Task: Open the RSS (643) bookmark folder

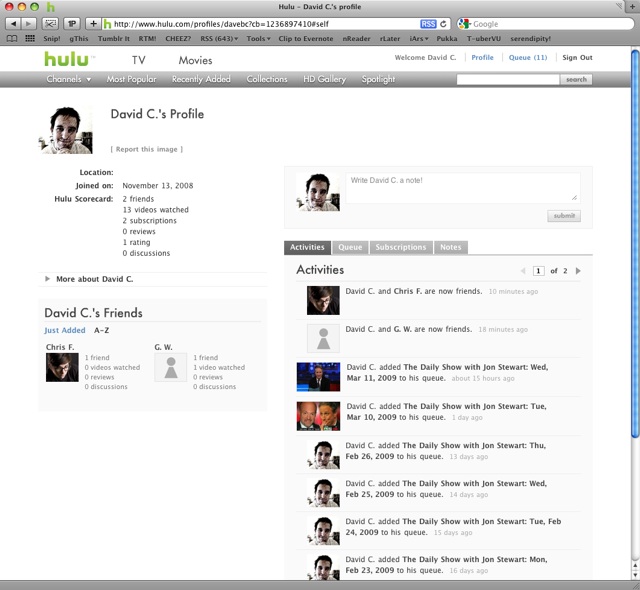Action: click(x=219, y=39)
